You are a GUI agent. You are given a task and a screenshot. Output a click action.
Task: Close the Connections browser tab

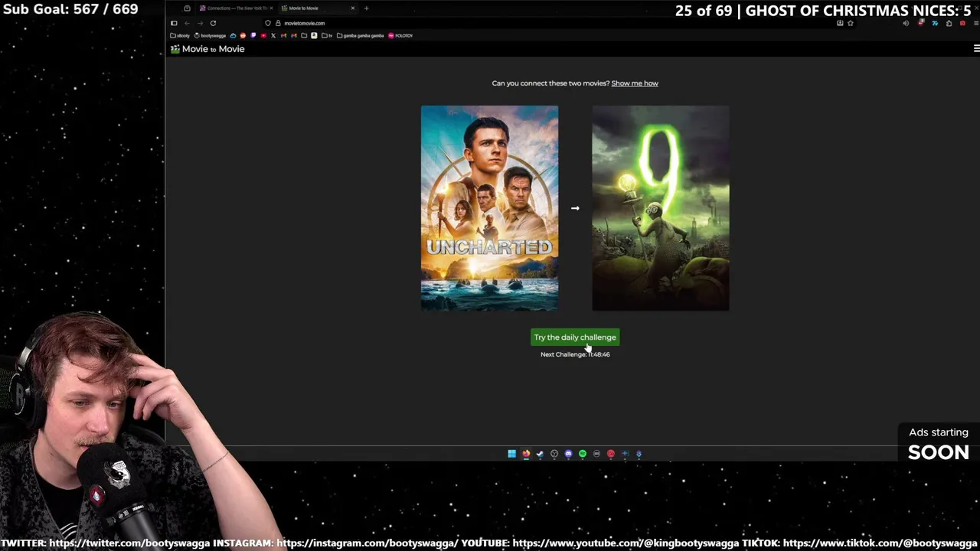click(271, 8)
